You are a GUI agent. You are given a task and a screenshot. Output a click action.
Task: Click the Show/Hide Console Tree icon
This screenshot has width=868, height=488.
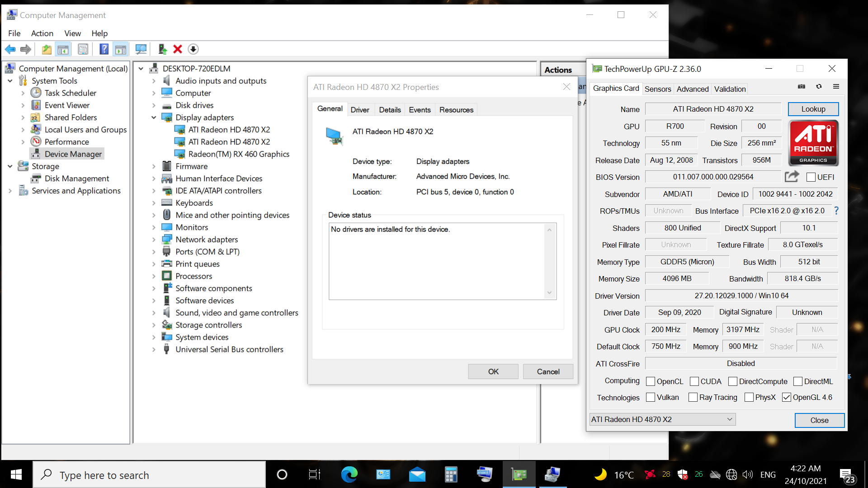[x=63, y=49]
